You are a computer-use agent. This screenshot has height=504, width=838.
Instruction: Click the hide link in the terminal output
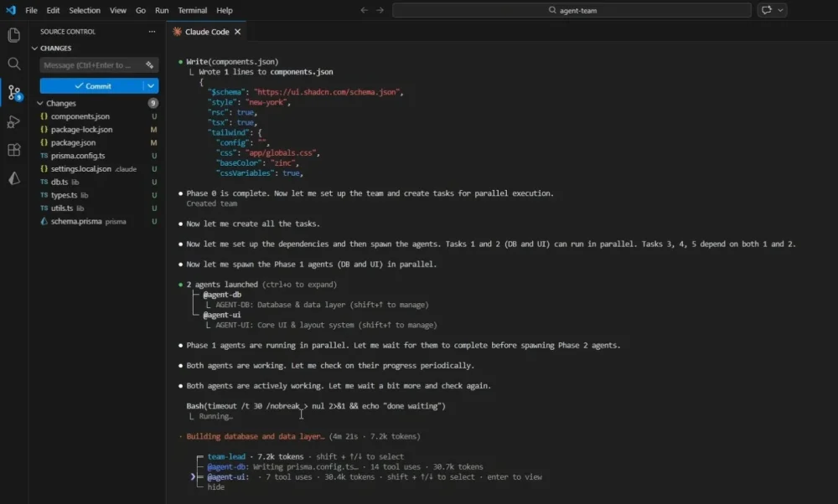pyautogui.click(x=215, y=486)
